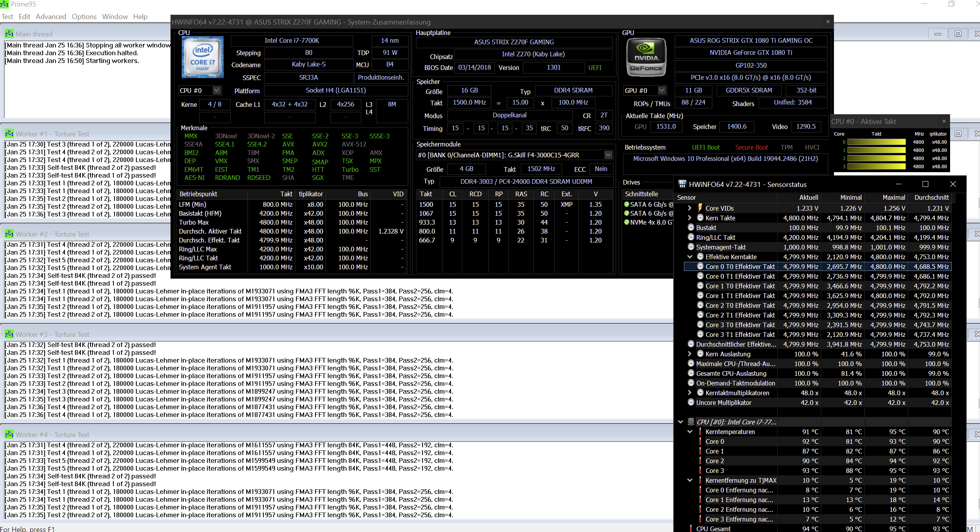Open the GPU #0 selector dropdown

[662, 91]
